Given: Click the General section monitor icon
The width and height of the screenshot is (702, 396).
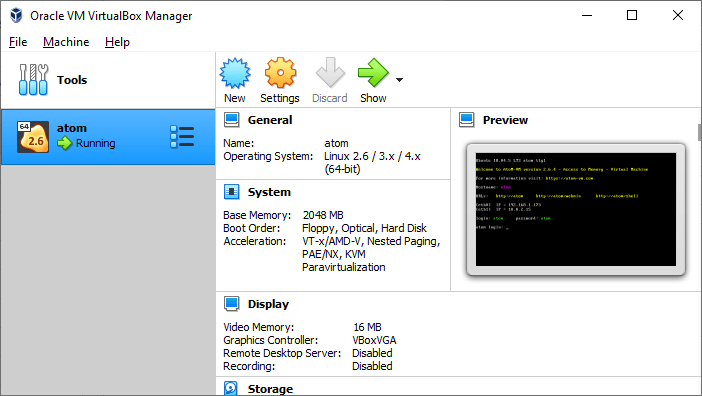Looking at the screenshot, I should (232, 120).
